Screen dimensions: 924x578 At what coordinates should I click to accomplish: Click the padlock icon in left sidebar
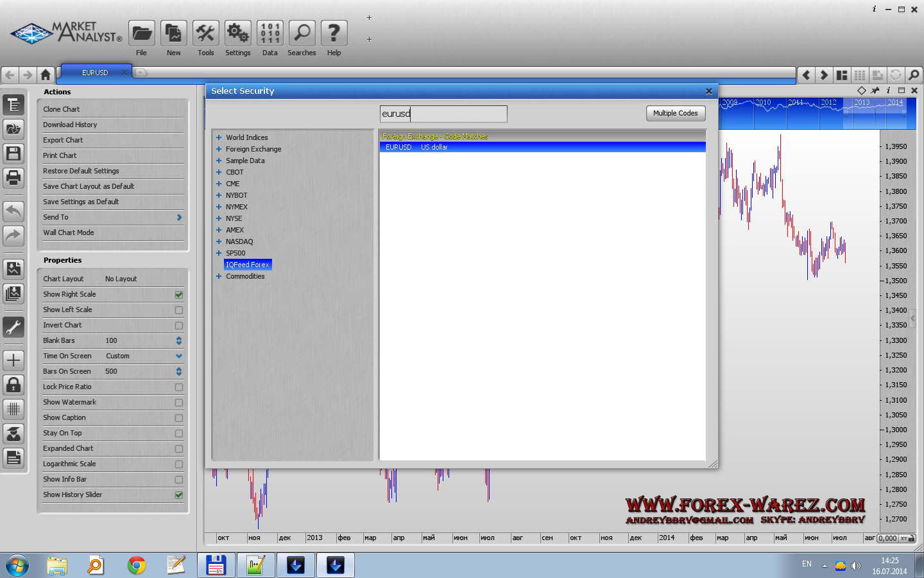point(13,385)
